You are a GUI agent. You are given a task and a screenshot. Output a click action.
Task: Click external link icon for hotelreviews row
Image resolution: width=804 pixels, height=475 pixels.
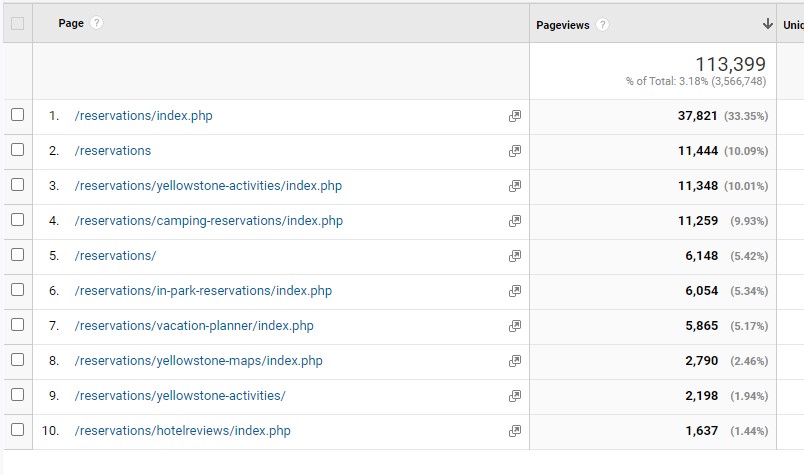click(515, 431)
